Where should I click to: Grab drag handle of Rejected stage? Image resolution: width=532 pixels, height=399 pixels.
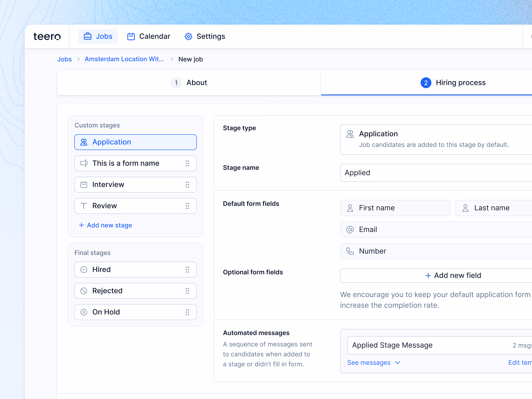click(x=187, y=291)
